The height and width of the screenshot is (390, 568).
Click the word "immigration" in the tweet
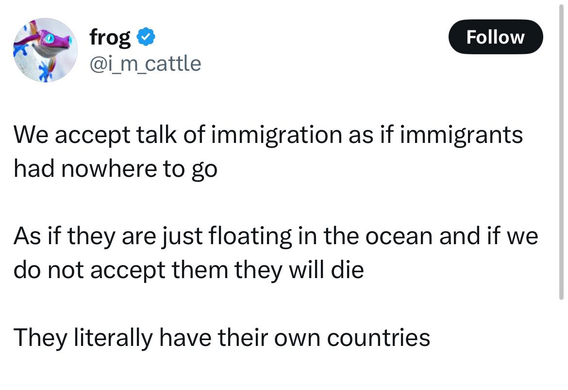(276, 135)
